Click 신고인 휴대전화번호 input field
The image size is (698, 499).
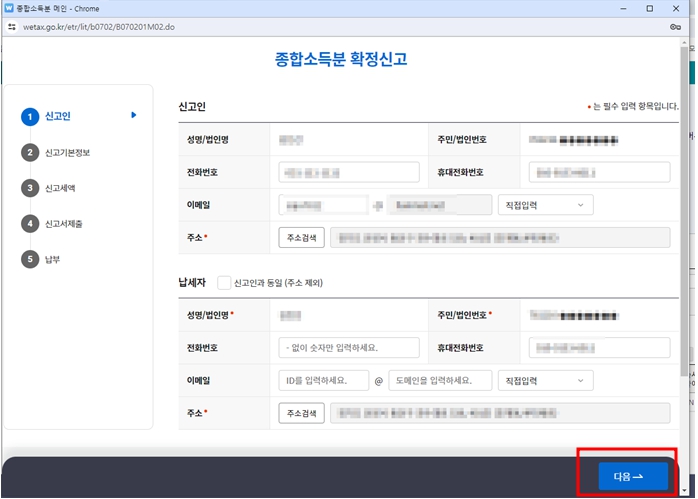click(599, 172)
